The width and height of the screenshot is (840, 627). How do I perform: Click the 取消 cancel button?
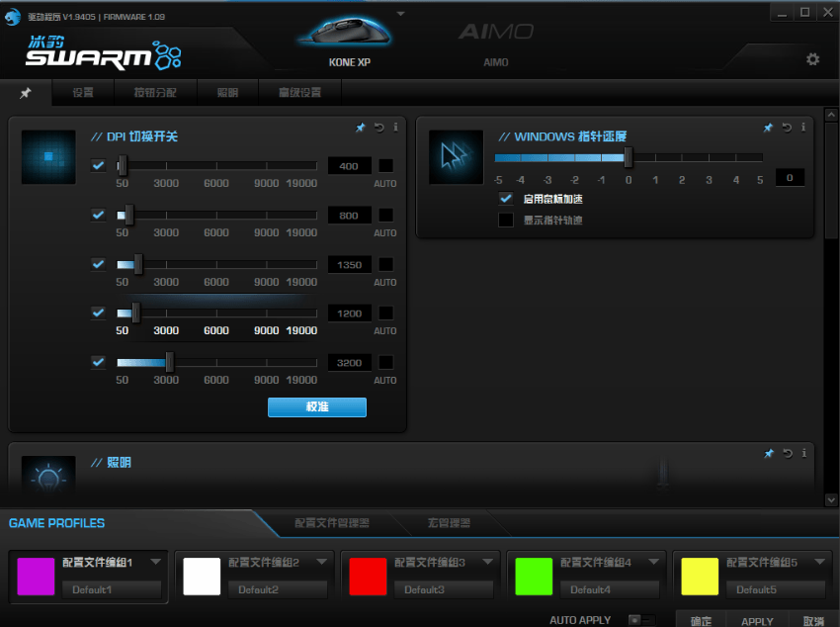tap(813, 620)
